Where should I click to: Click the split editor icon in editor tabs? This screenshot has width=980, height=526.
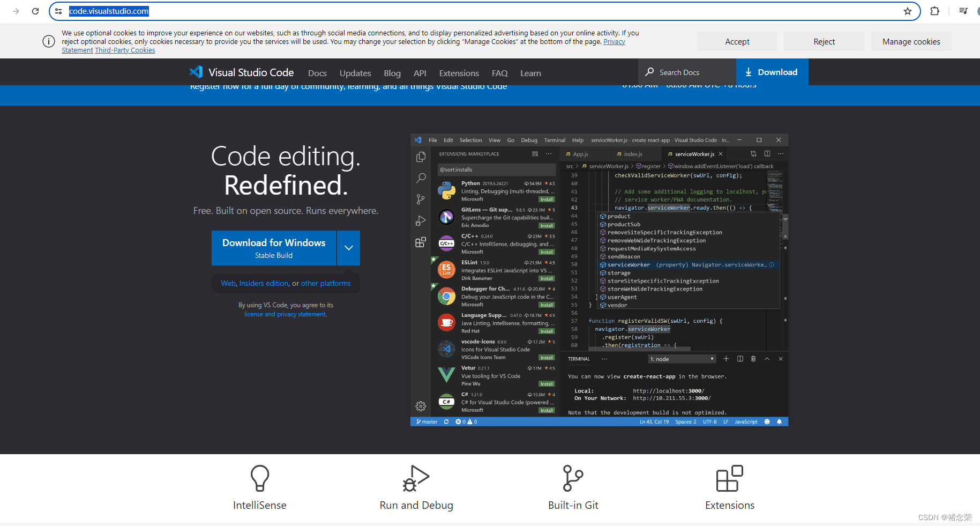pos(767,154)
